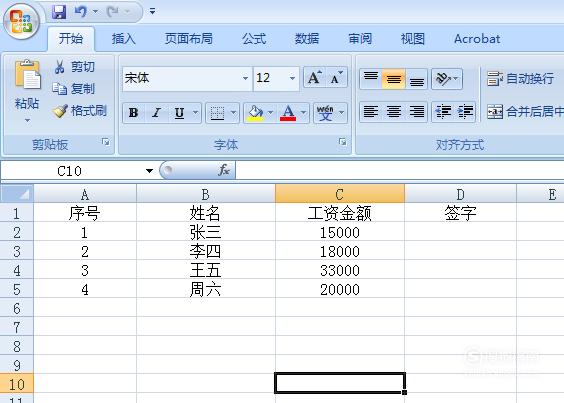The height and width of the screenshot is (403, 564).
Task: Open the undo history dropdown arrow
Action: click(96, 12)
